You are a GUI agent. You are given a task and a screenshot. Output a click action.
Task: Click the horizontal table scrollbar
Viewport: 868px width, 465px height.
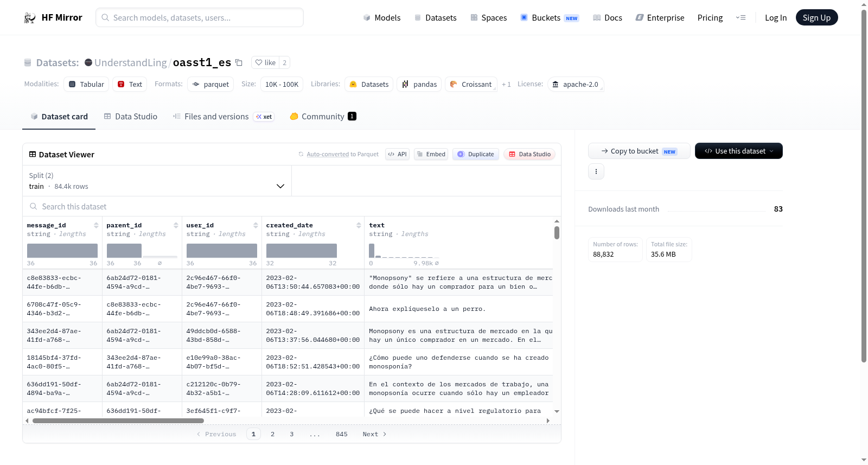[x=118, y=421]
